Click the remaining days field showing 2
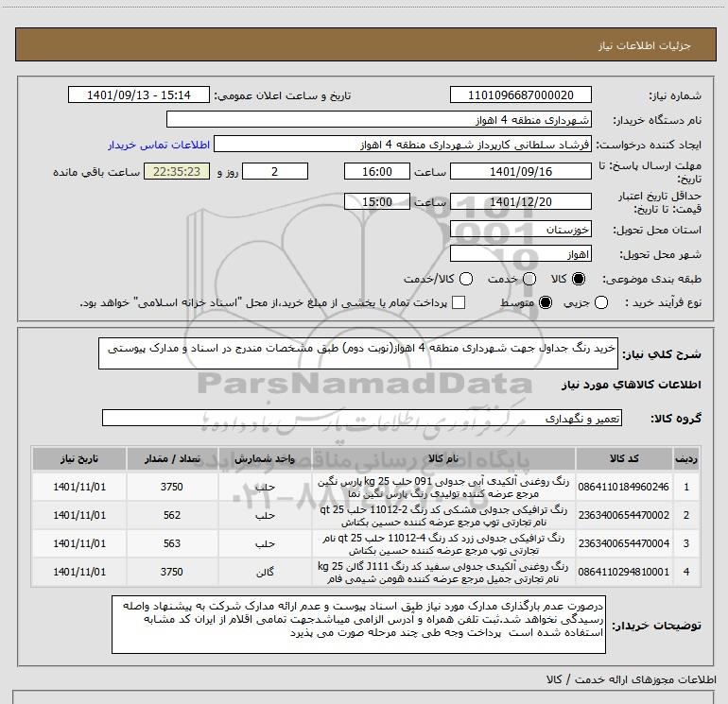This screenshot has width=728, height=704. point(275,171)
